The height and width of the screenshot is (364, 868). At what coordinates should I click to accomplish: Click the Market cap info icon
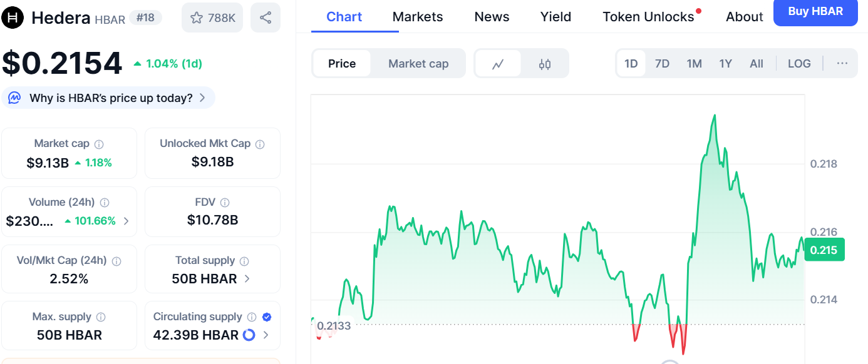pos(99,144)
